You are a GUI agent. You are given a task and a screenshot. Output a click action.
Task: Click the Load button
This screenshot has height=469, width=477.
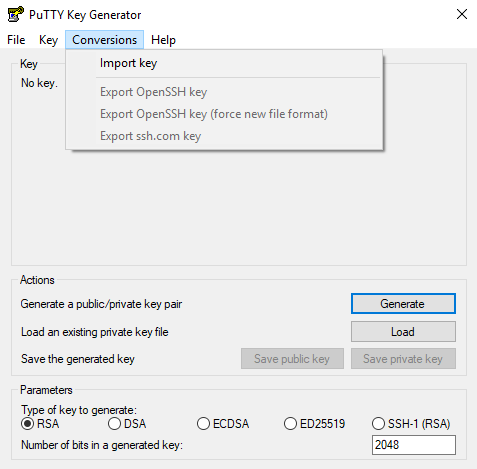coord(403,332)
